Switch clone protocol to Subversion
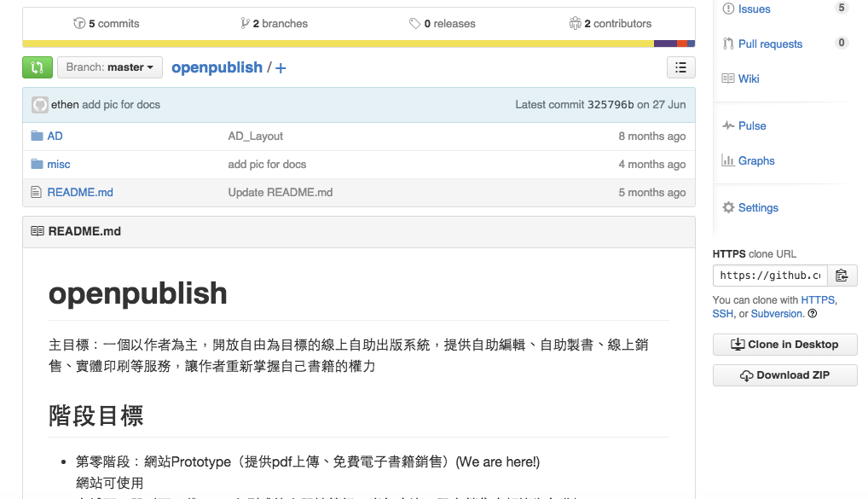The image size is (868, 499). 777,313
